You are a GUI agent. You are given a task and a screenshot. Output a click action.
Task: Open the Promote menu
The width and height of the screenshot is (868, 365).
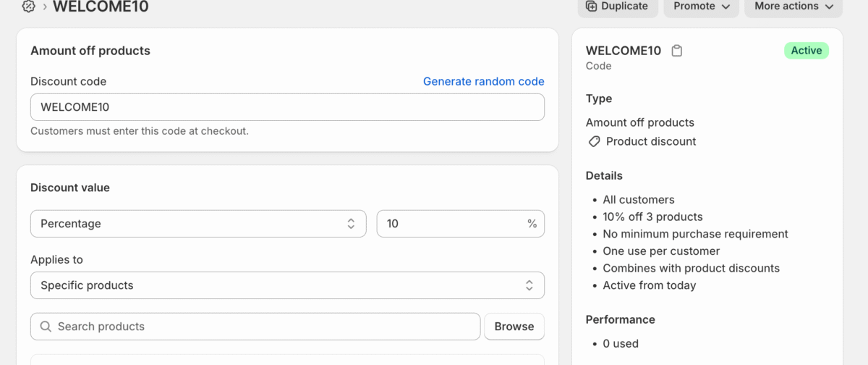694,7
